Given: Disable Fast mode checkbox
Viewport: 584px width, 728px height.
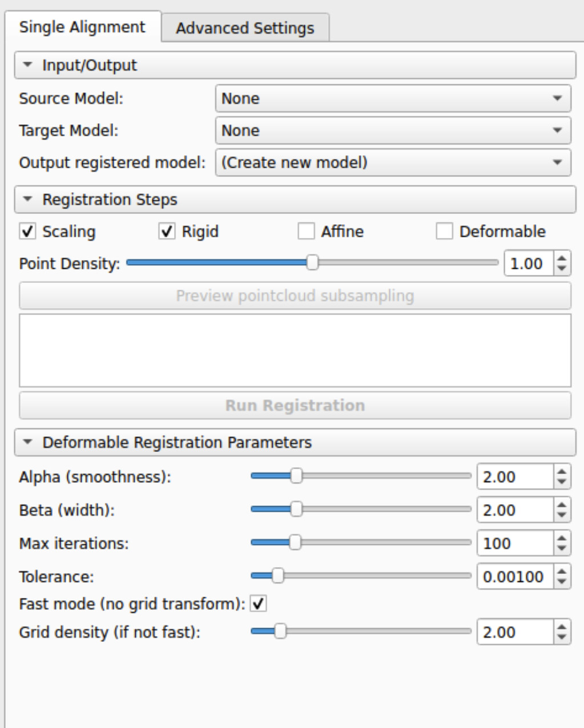Looking at the screenshot, I should (x=259, y=604).
